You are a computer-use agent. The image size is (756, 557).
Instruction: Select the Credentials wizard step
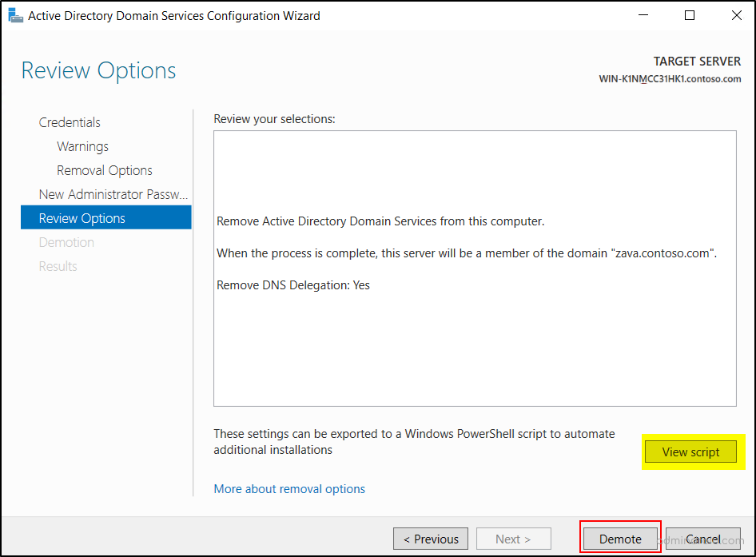coord(70,121)
